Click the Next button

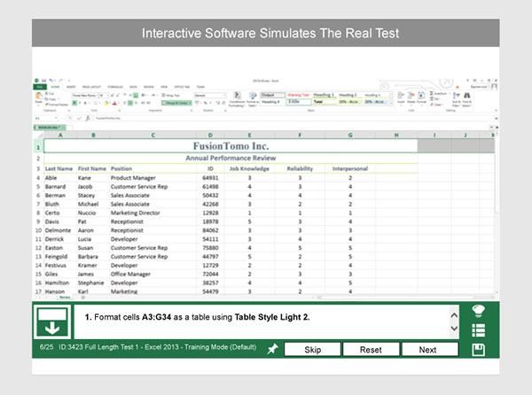tap(430, 349)
